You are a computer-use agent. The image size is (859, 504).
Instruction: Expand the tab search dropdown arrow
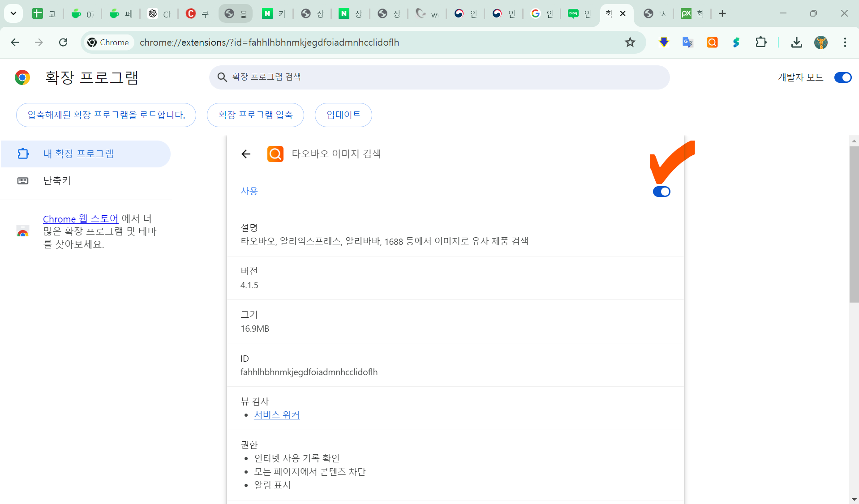(13, 13)
